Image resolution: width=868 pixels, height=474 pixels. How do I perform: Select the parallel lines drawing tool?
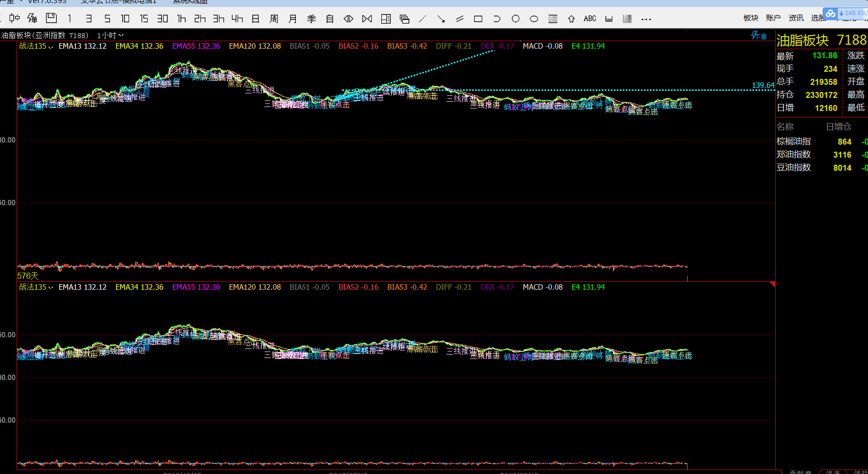(460, 19)
